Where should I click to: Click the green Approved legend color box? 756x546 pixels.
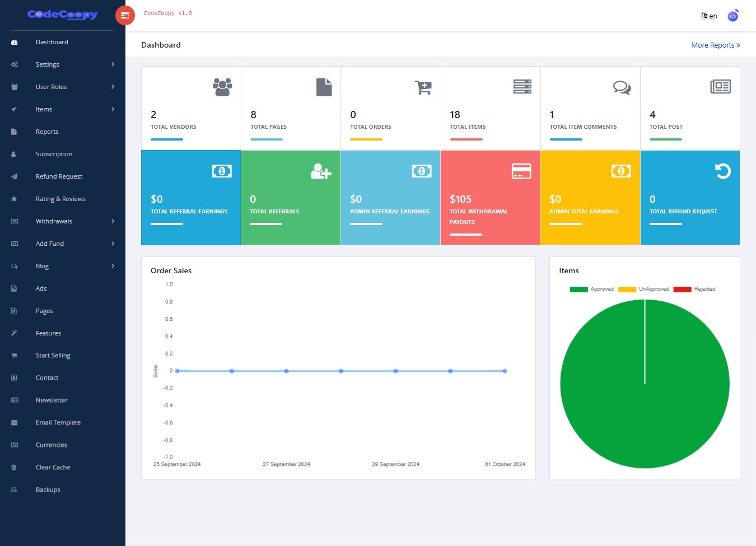[578, 290]
